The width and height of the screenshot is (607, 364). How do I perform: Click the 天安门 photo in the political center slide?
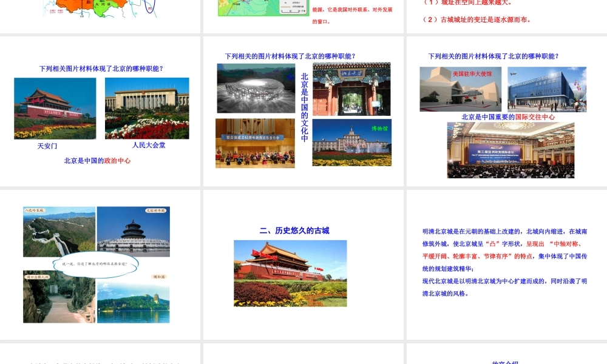pos(55,109)
